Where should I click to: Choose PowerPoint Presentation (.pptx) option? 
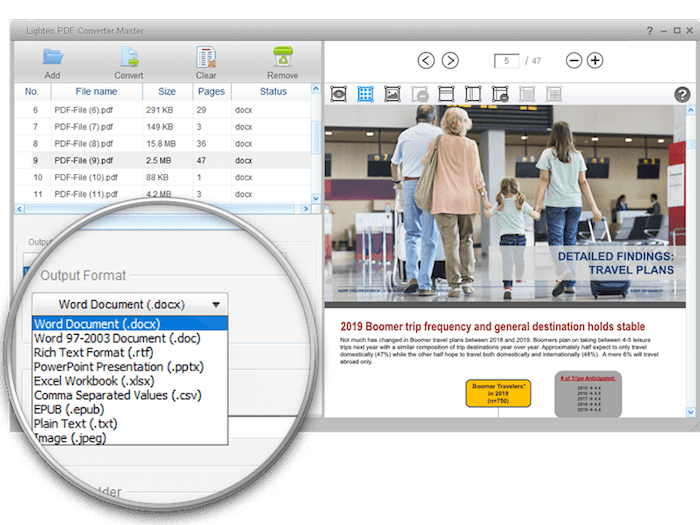pyautogui.click(x=117, y=366)
